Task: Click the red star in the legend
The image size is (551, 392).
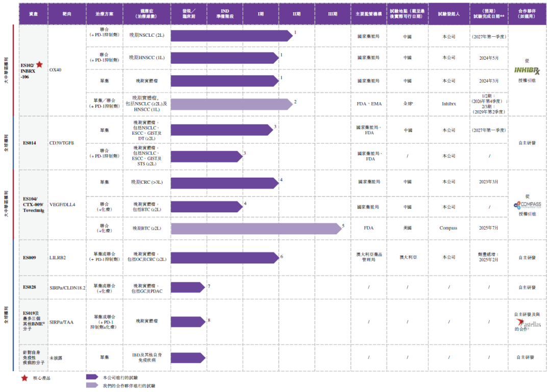Action: click(23, 378)
